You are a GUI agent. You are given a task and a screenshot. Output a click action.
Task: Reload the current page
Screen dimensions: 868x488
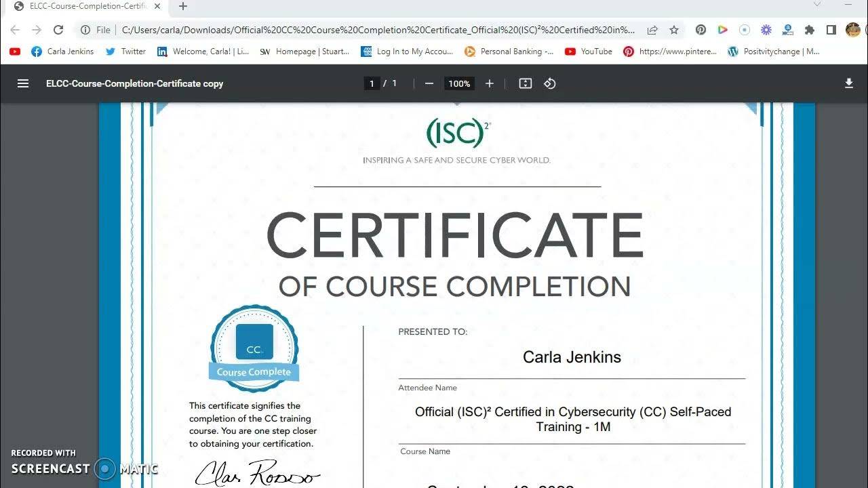58,30
